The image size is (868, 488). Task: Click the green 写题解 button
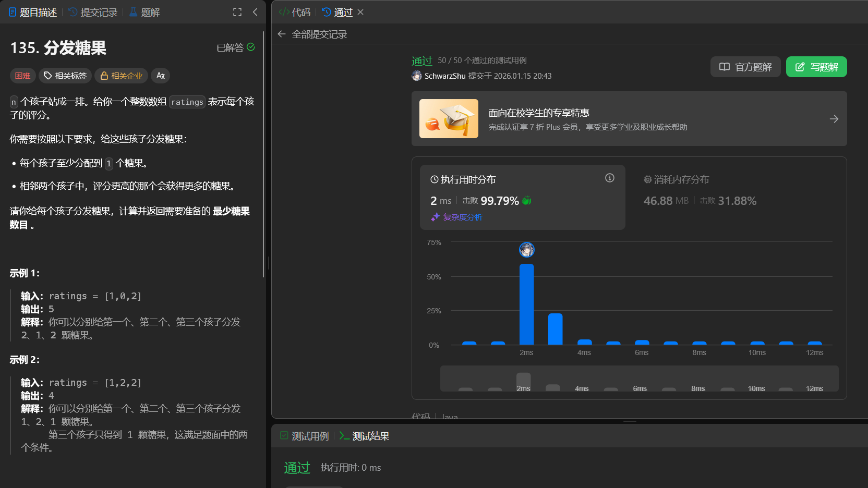[x=816, y=67]
